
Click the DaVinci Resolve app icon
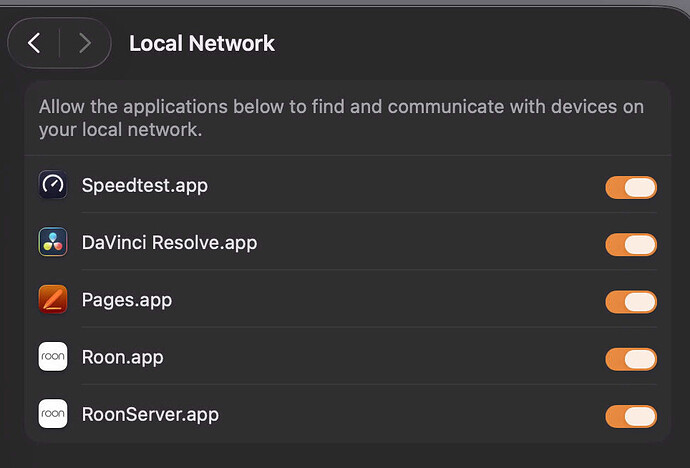53,242
